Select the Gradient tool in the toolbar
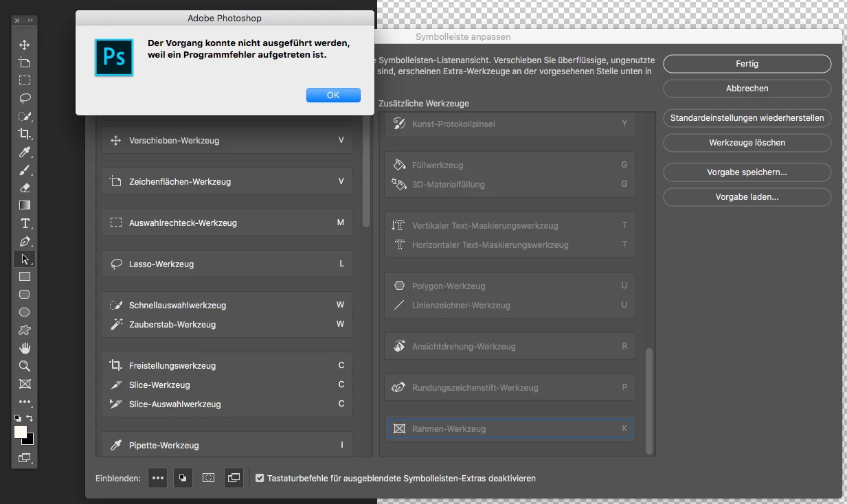Image resolution: width=847 pixels, height=504 pixels. pos(25,205)
